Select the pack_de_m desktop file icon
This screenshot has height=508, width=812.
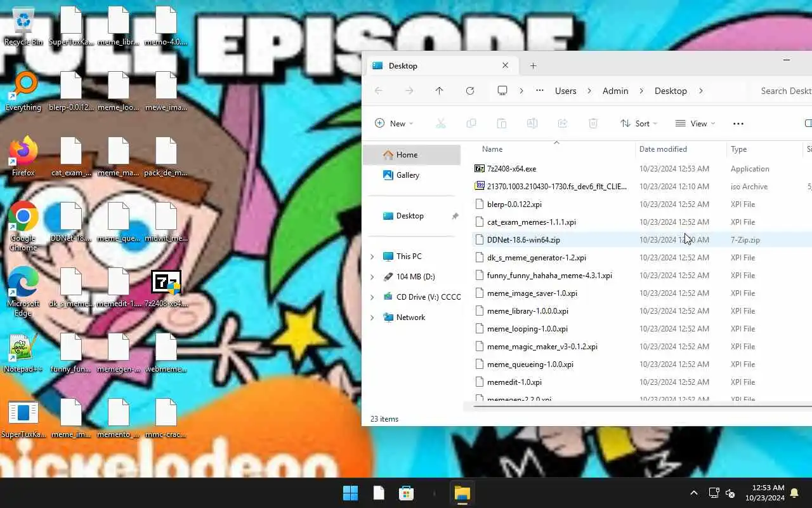tap(166, 157)
